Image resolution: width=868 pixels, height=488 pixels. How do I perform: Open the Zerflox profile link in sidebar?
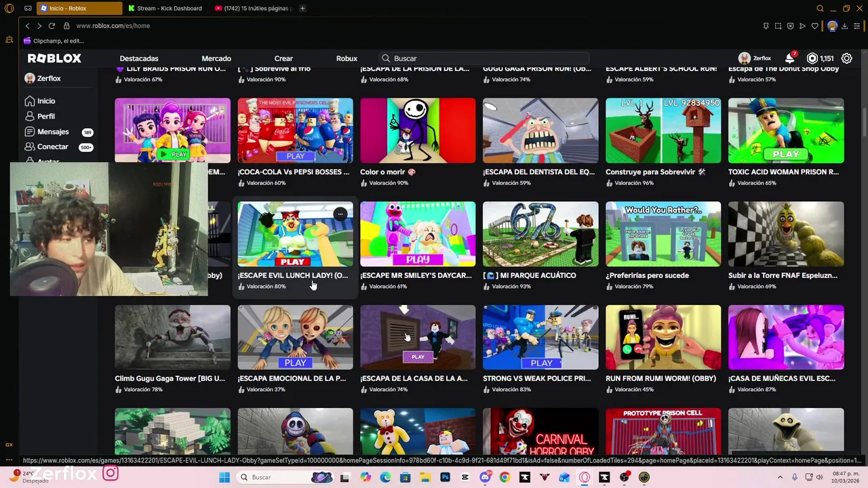(x=43, y=78)
